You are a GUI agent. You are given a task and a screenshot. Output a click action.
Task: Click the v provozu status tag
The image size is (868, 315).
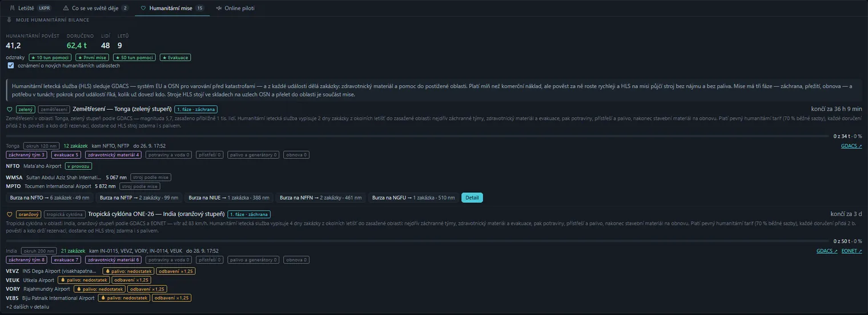pyautogui.click(x=79, y=166)
